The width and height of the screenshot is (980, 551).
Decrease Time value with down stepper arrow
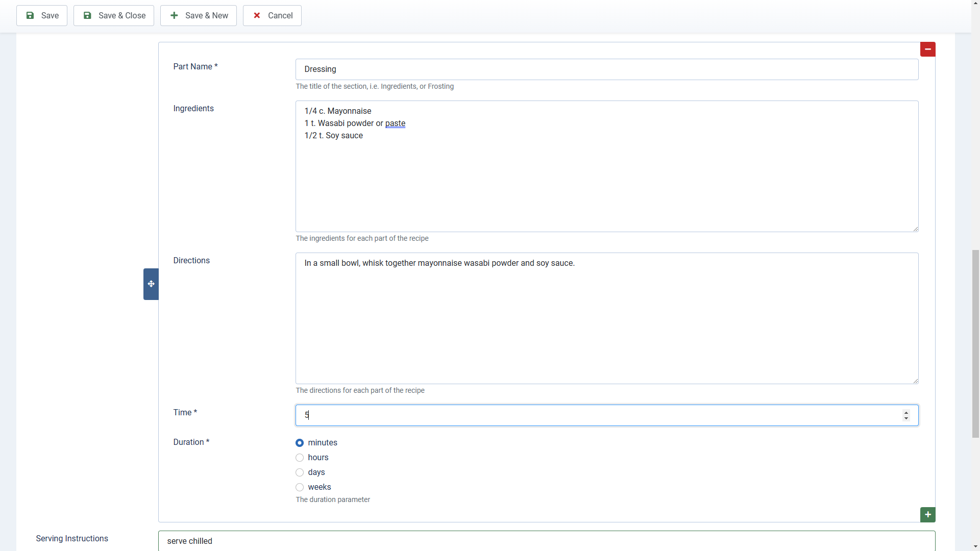(906, 418)
